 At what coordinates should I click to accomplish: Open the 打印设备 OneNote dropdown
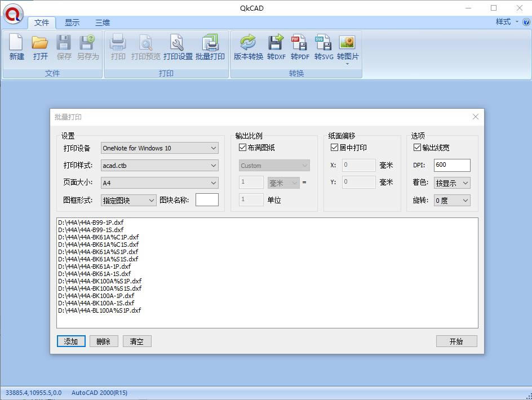159,148
